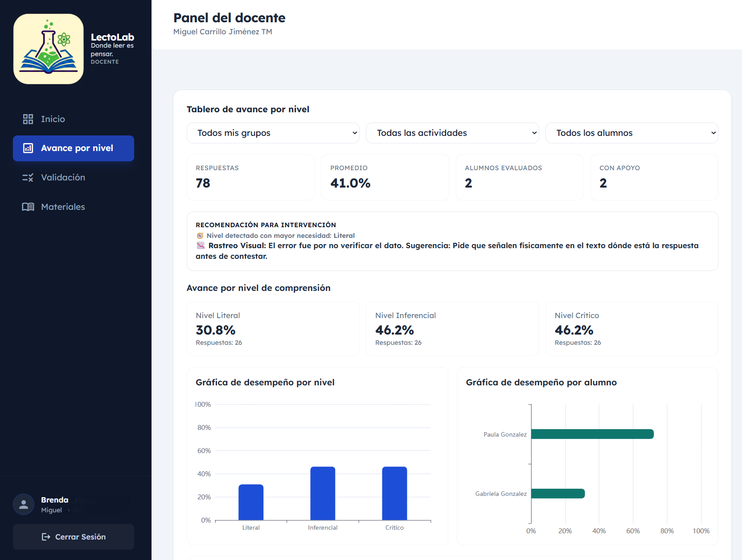This screenshot has width=742, height=560.
Task: Click the logout arrow icon
Action: click(x=46, y=537)
